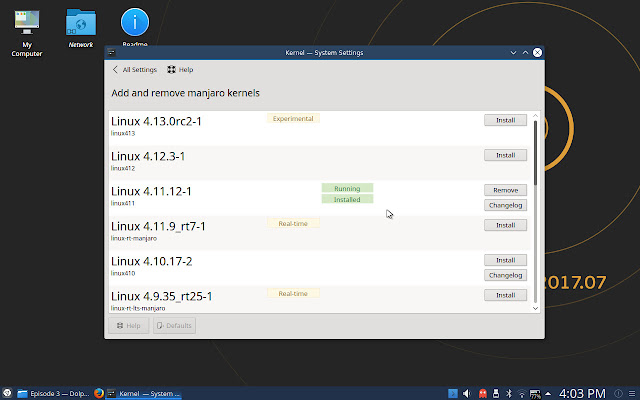Click the linux410 package name
This screenshot has width=640, height=400.
(x=123, y=273)
